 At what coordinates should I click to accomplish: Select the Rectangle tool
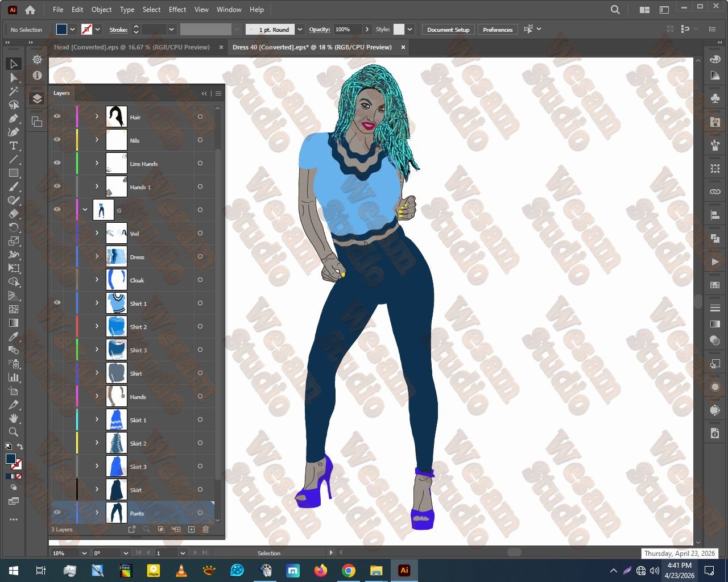click(14, 173)
